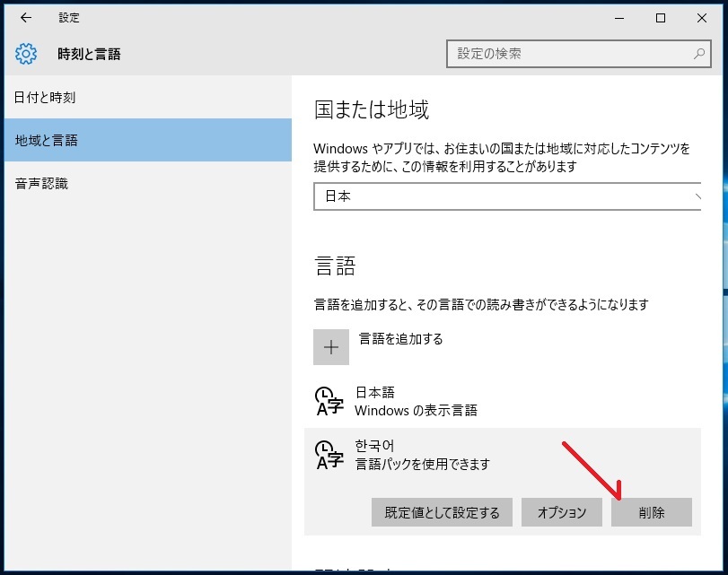This screenshot has height=575, width=728.
Task: Click Windows の表示言語 status text
Action: point(416,410)
